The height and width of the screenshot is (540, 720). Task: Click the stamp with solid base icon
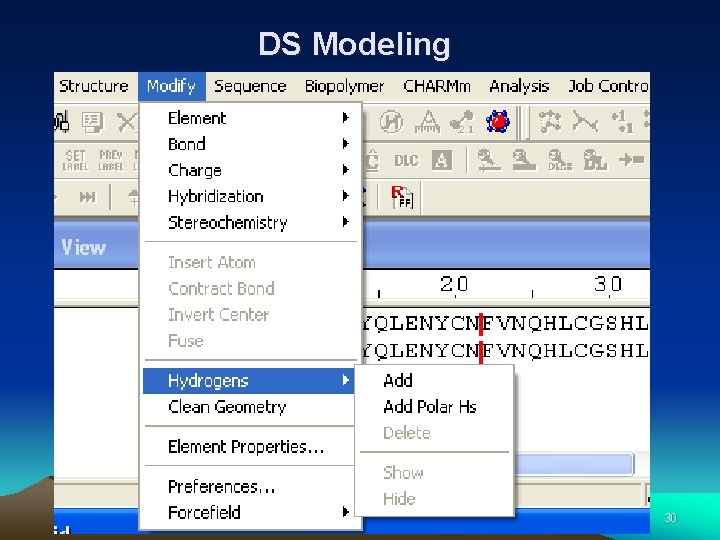click(524, 161)
